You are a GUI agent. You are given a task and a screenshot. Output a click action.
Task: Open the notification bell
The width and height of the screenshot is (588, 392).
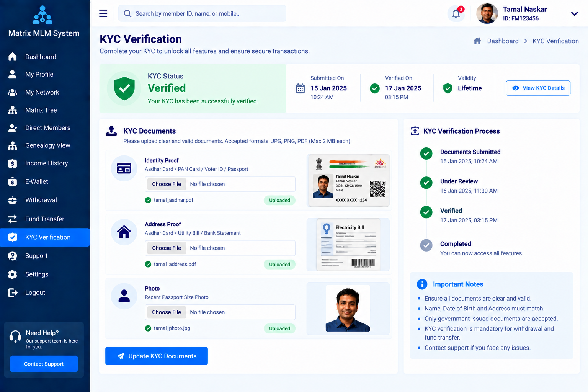[456, 14]
